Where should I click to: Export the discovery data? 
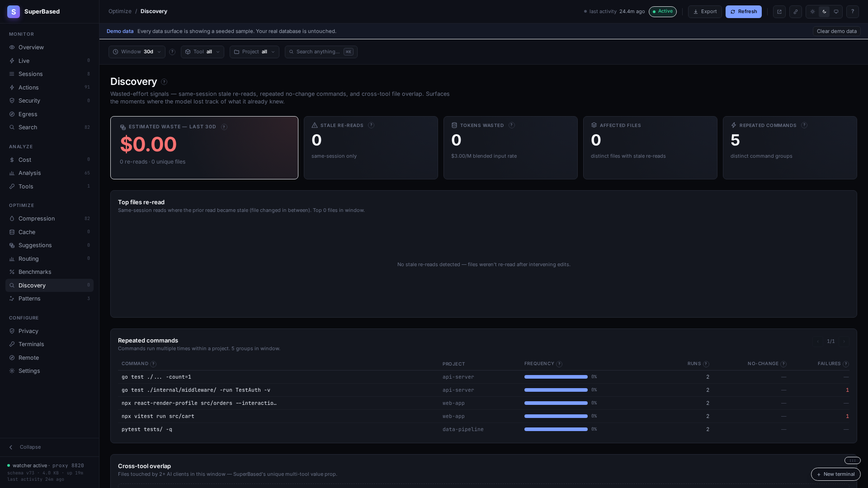[x=704, y=12]
